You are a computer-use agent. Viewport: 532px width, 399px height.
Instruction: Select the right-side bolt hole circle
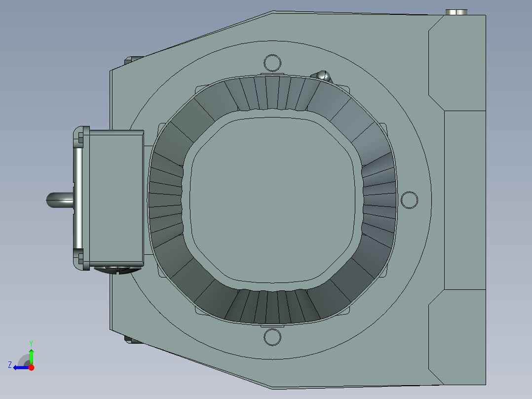410,200
